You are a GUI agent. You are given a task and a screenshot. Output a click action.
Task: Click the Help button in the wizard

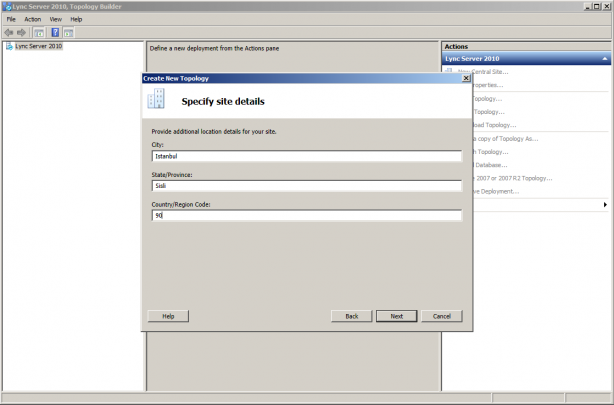tap(168, 316)
